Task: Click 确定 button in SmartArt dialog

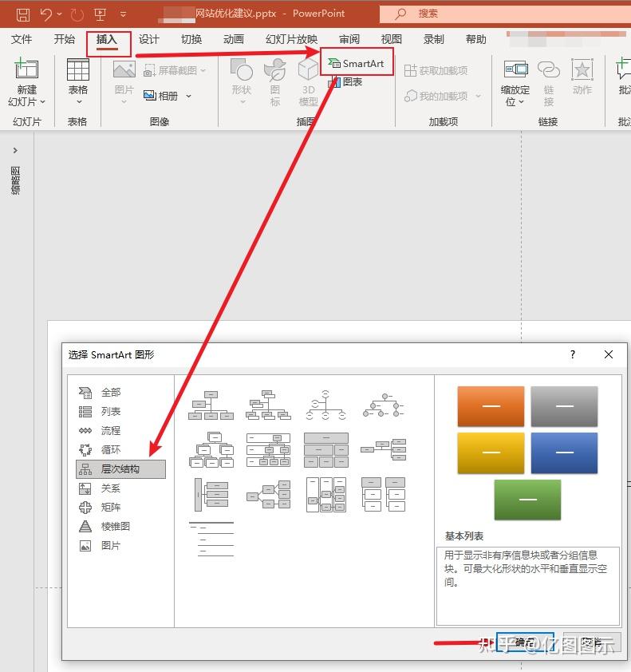Action: (x=525, y=642)
